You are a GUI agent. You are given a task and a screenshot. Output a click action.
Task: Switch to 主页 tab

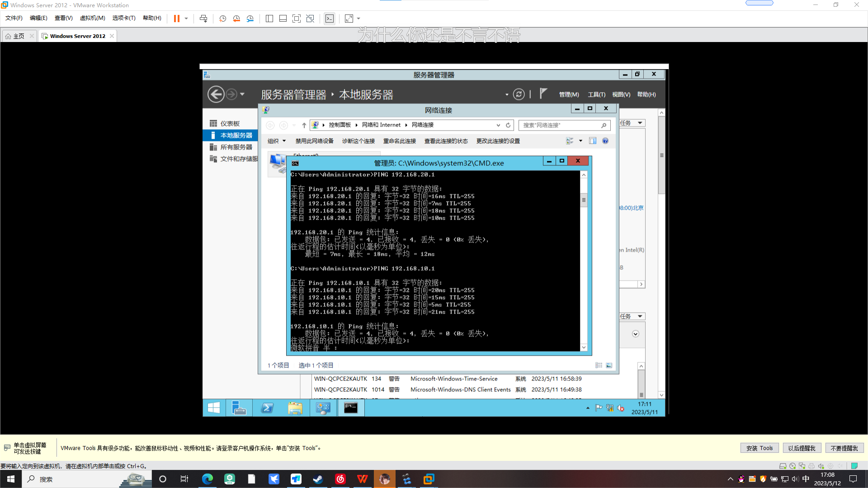point(19,36)
